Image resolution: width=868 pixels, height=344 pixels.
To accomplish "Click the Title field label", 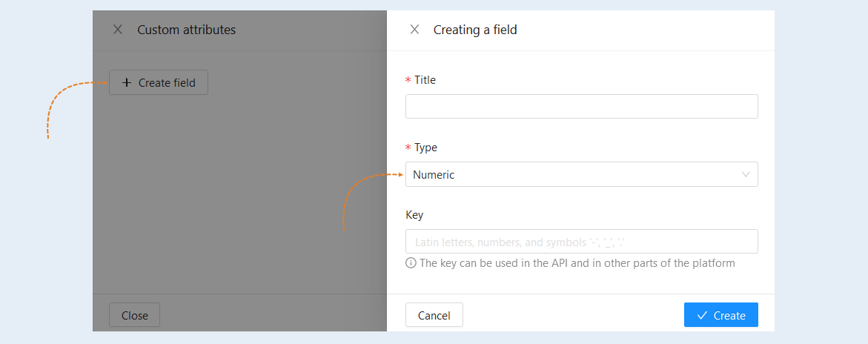I will 425,80.
